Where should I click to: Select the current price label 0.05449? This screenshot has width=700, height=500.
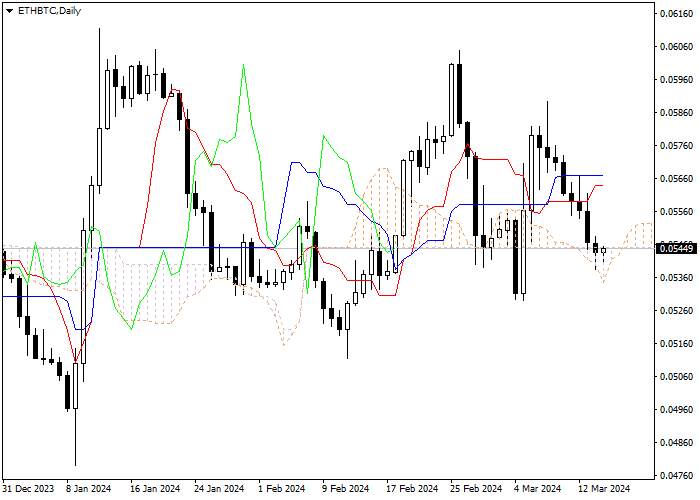[677, 248]
